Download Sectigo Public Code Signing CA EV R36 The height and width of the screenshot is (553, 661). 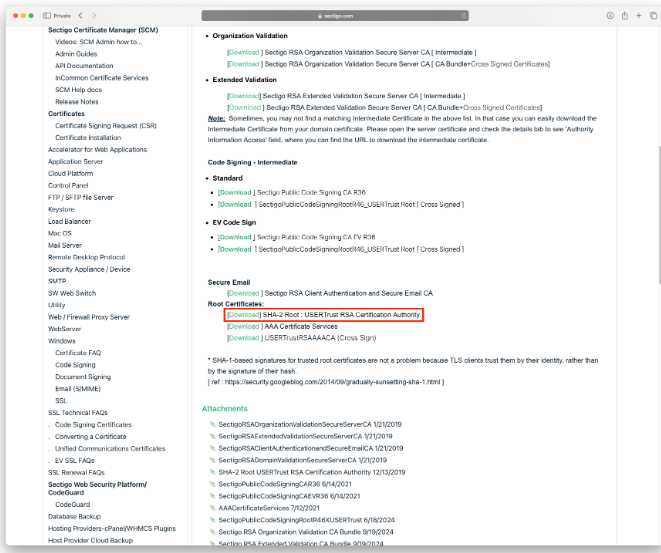tap(235, 237)
